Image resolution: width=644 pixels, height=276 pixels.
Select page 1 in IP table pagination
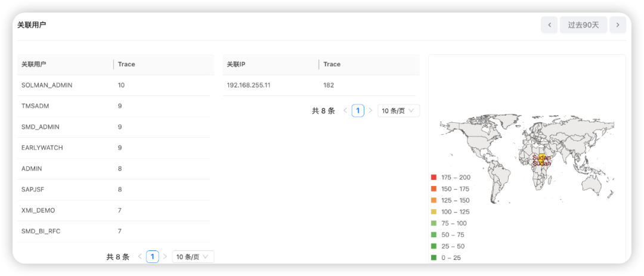(x=358, y=111)
